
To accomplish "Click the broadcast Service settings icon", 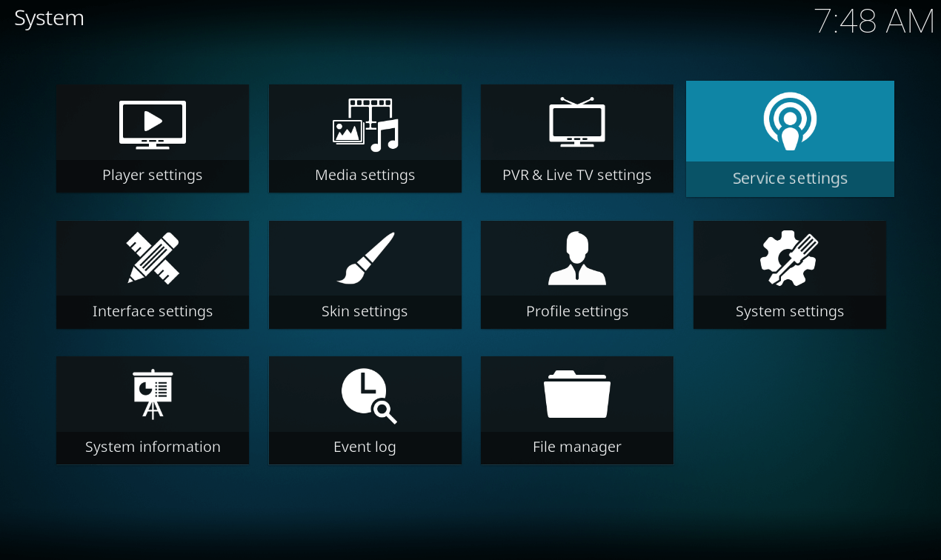I will pos(790,121).
